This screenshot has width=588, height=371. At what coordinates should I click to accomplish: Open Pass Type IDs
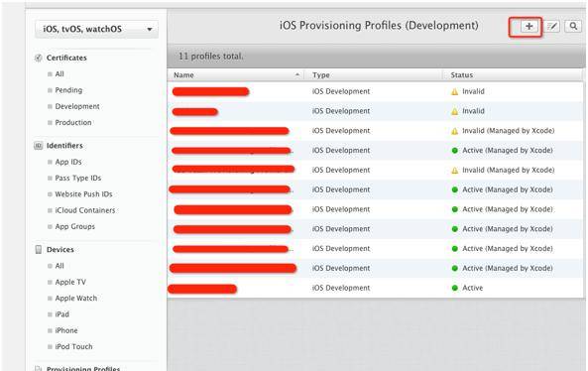click(78, 178)
